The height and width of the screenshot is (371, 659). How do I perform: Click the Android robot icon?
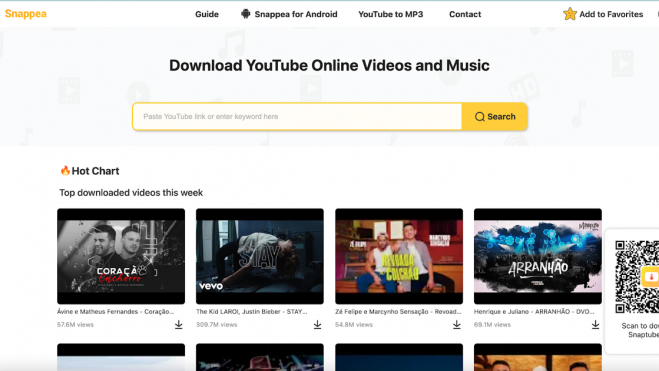(245, 14)
